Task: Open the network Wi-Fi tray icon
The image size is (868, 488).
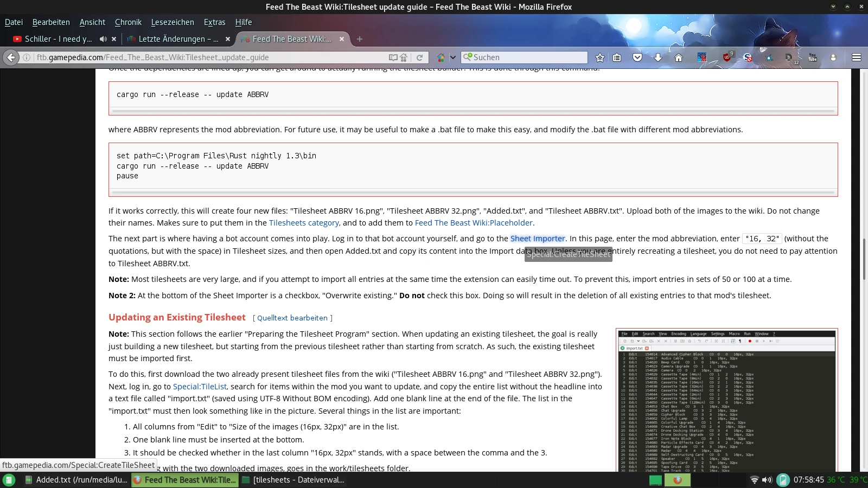Action: tap(754, 480)
